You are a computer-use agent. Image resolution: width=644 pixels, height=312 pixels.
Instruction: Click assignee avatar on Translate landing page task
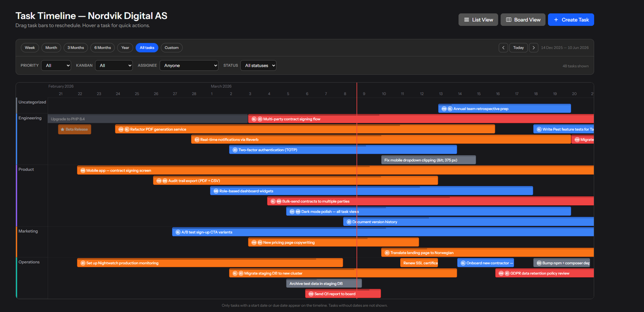click(386, 252)
